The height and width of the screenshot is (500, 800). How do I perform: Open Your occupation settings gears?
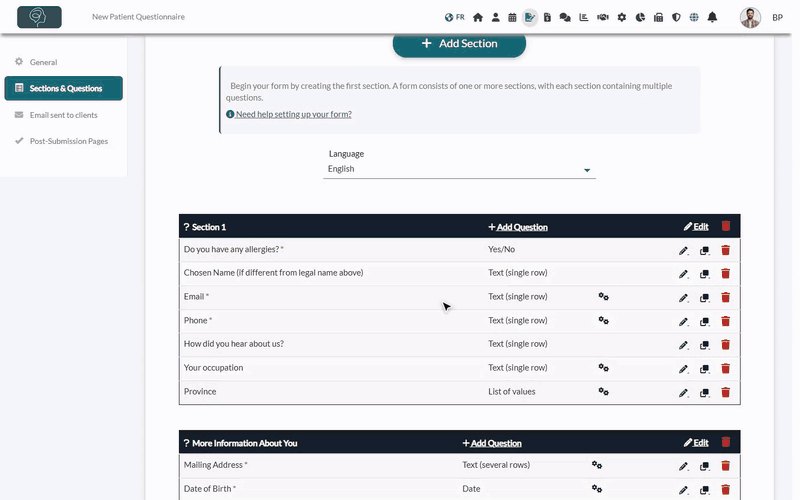[x=604, y=368]
